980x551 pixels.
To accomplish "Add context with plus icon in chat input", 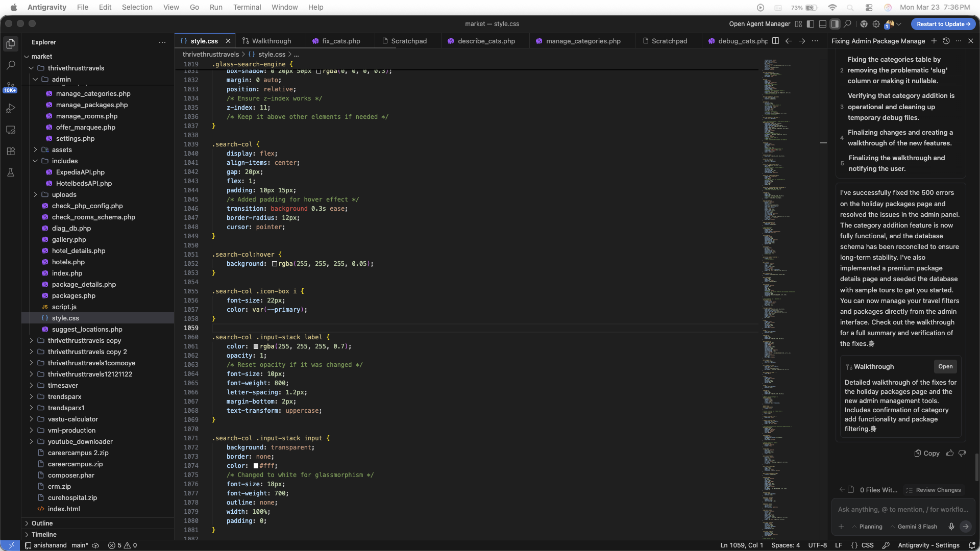I will point(841,527).
